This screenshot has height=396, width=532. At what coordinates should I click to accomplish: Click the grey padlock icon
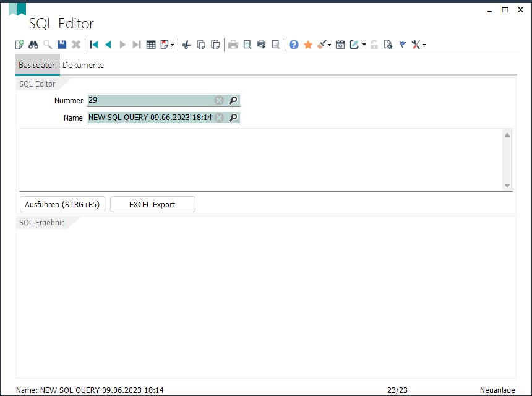pyautogui.click(x=374, y=45)
